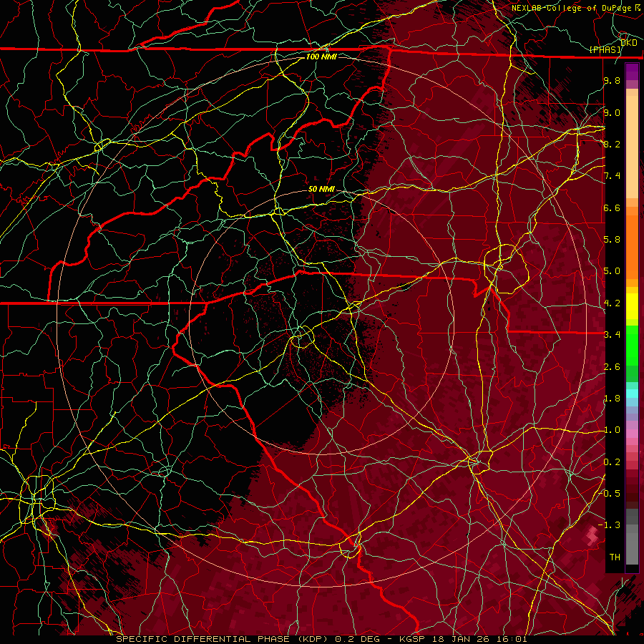Click the bright green band of the color scale
The height and width of the screenshot is (644, 644).
click(x=632, y=346)
